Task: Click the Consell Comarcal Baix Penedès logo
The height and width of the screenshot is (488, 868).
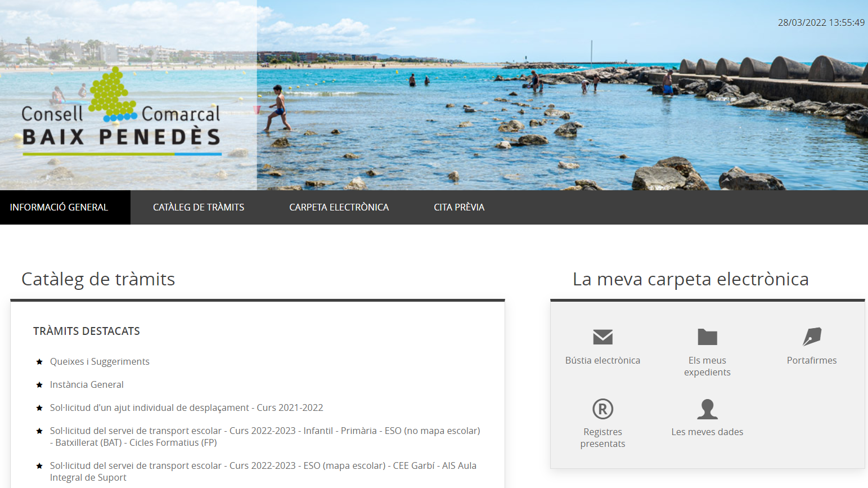Action: 121,113
